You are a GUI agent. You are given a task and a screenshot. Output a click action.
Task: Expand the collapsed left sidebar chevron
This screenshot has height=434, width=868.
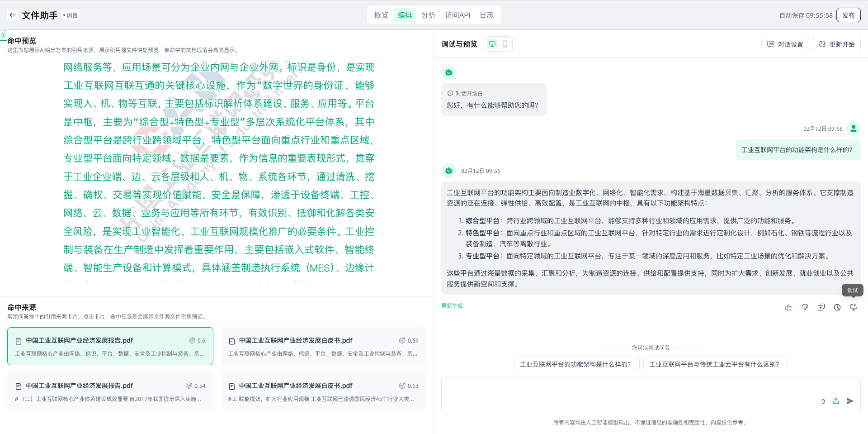click(3, 35)
